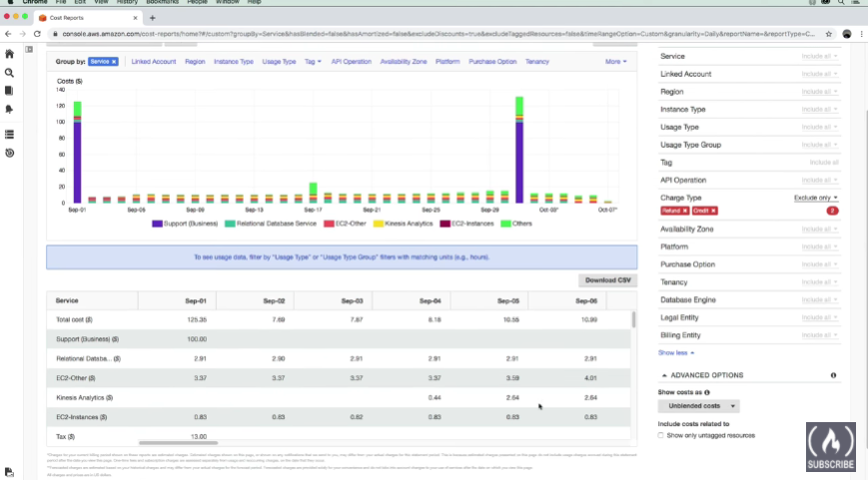Image resolution: width=868 pixels, height=480 pixels.
Task: Open the Edit menu in menu bar
Action: [80, 2]
